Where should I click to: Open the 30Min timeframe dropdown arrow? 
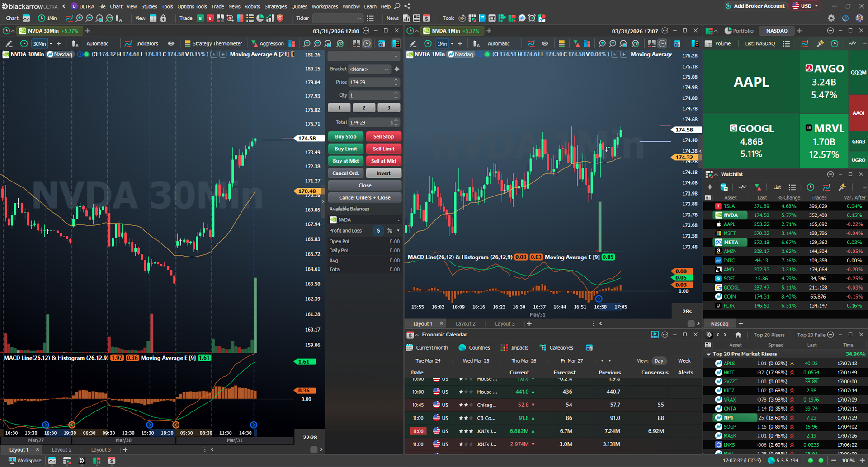pos(51,44)
